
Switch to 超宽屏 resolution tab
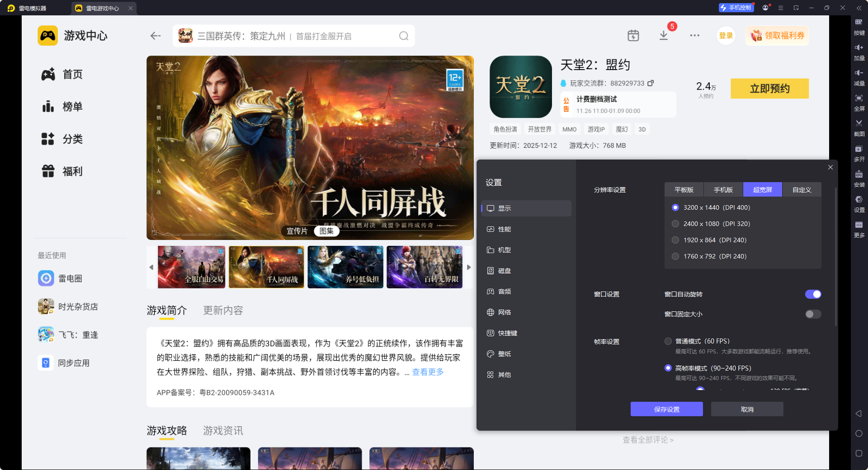763,190
